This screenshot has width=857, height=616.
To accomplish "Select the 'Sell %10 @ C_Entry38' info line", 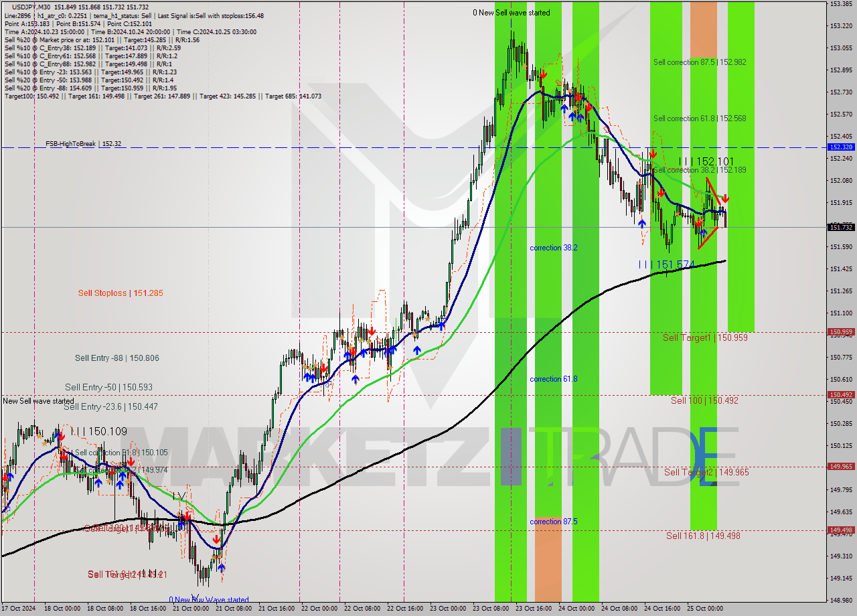I will (92, 48).
